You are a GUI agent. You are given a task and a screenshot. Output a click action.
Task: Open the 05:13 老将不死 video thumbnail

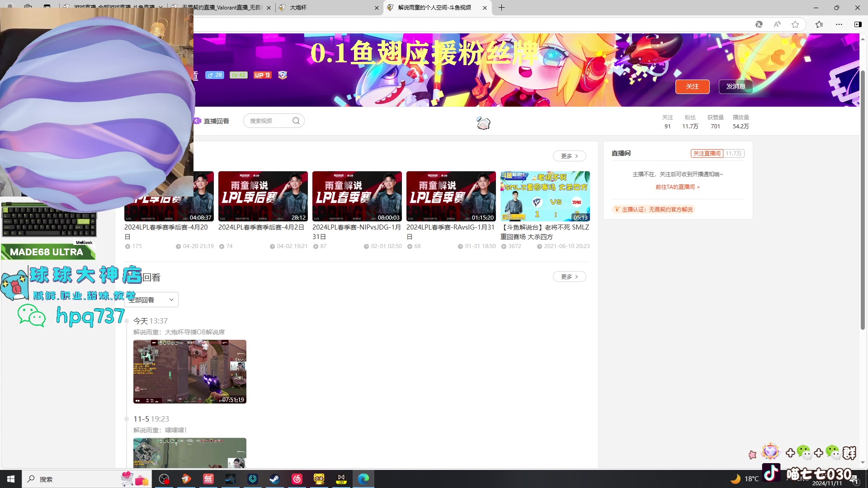[x=545, y=196]
